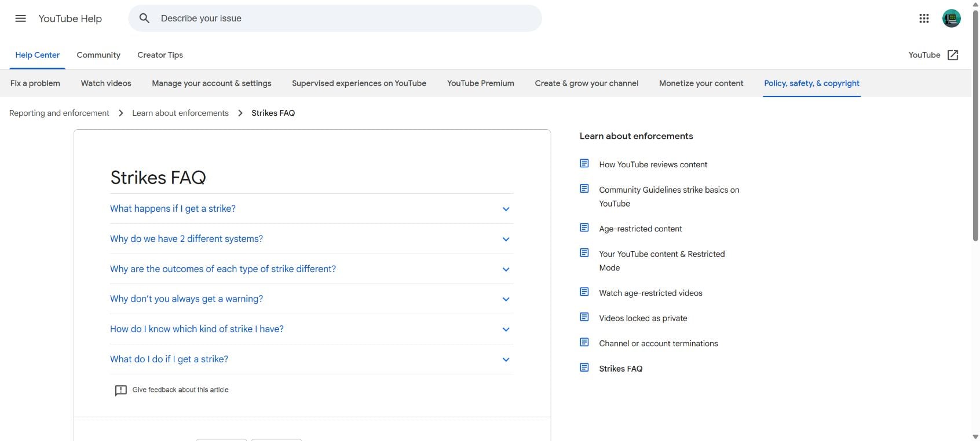Open the YouTube site link
The height and width of the screenshot is (441, 980).
[x=924, y=55]
